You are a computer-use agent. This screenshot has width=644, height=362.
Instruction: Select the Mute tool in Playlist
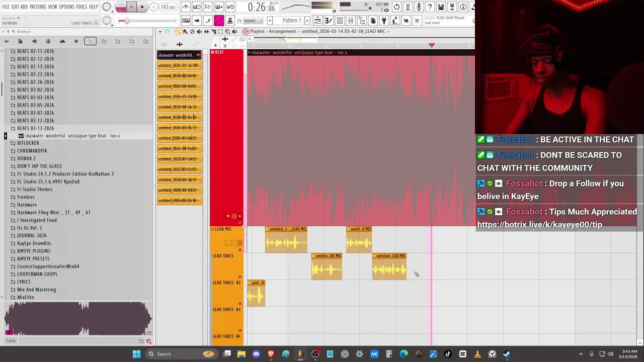199,31
